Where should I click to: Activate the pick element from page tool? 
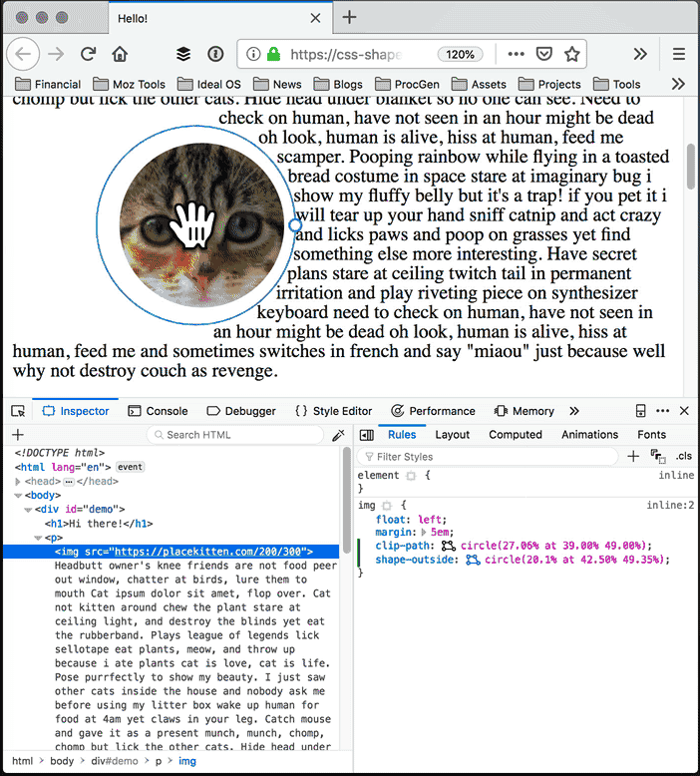tap(18, 411)
